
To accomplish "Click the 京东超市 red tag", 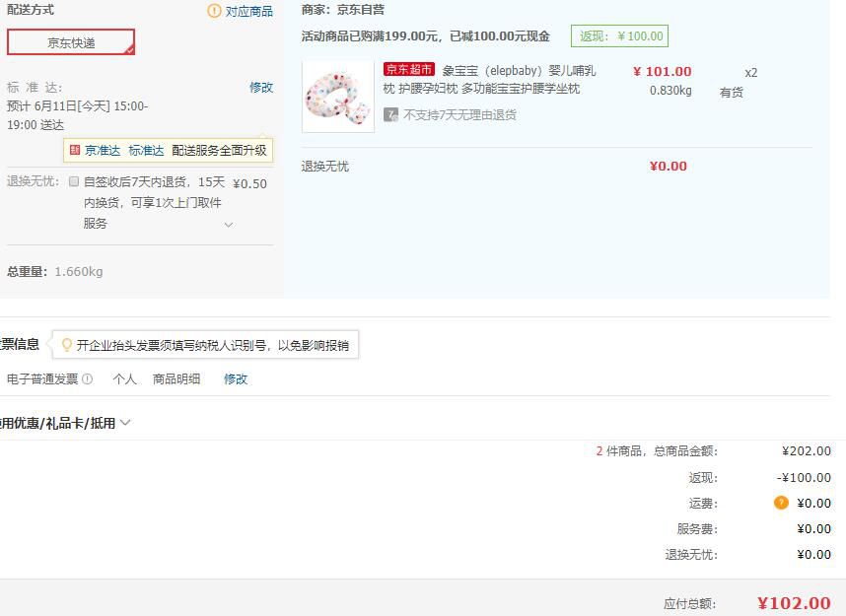I will click(x=409, y=69).
